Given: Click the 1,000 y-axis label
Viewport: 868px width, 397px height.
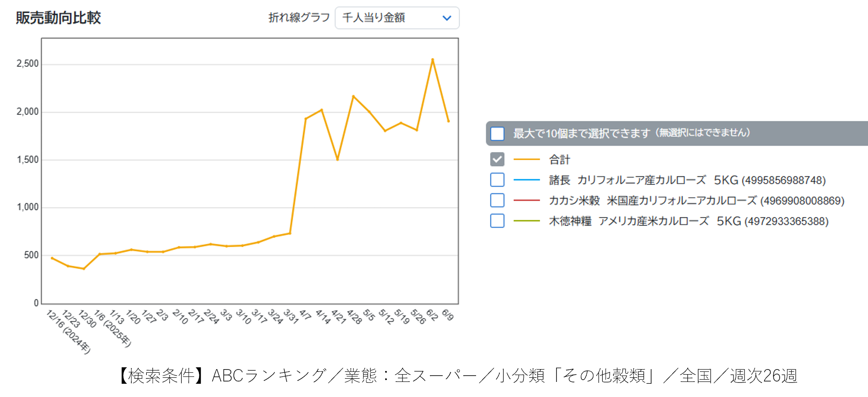Looking at the screenshot, I should click(27, 207).
